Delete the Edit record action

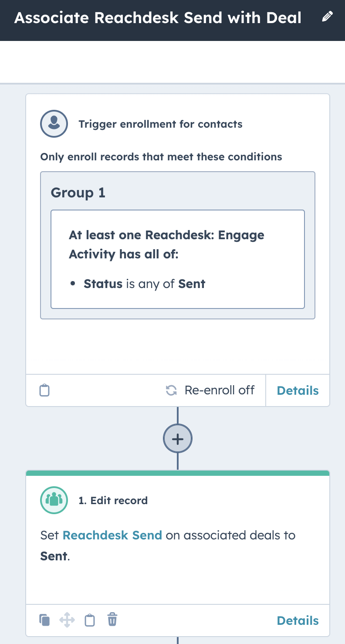[x=112, y=619]
